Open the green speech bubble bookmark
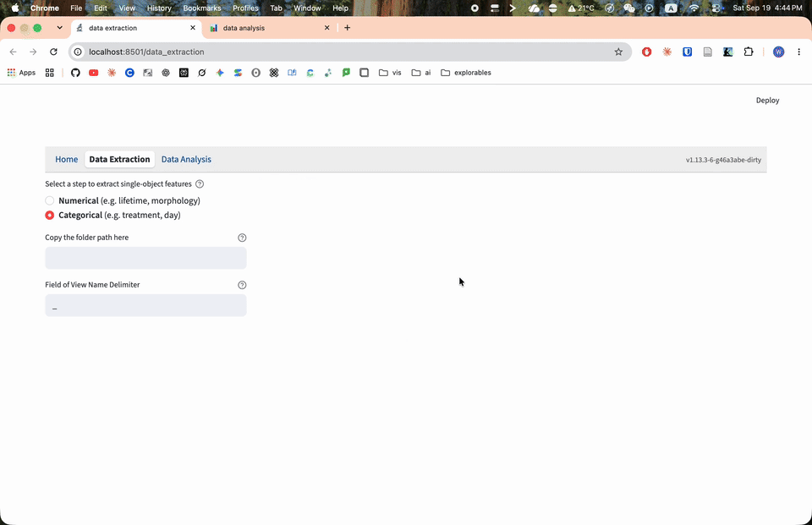 pos(346,73)
